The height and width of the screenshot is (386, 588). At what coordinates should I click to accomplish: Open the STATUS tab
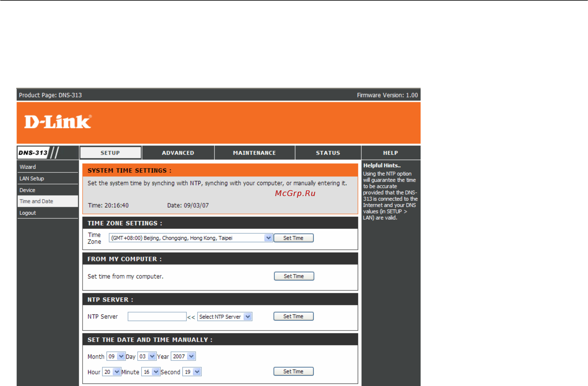[x=328, y=153]
